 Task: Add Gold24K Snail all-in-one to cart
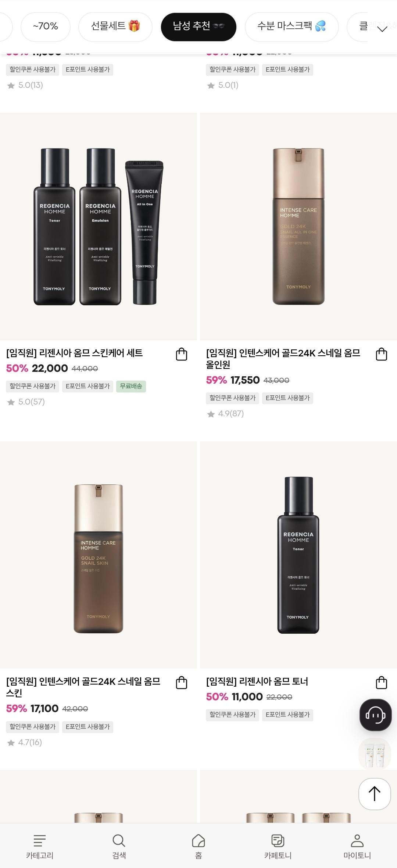click(x=382, y=354)
